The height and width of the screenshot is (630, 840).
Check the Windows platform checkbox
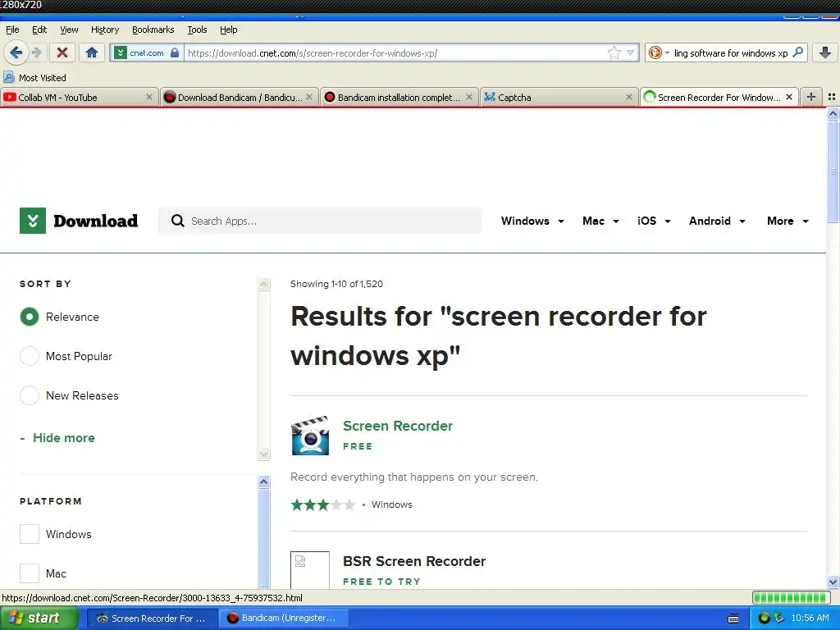tap(30, 534)
